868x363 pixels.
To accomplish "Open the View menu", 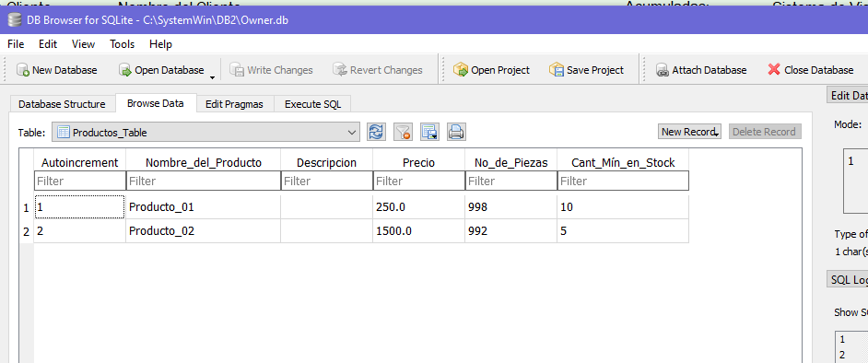I will point(84,43).
